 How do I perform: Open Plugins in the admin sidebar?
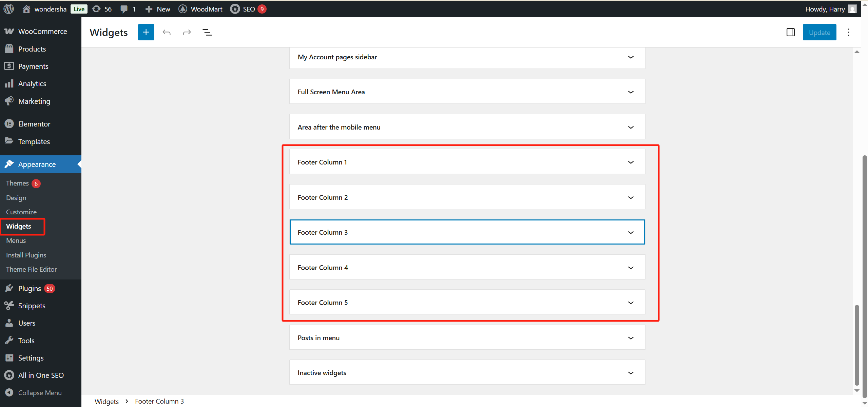click(30, 288)
